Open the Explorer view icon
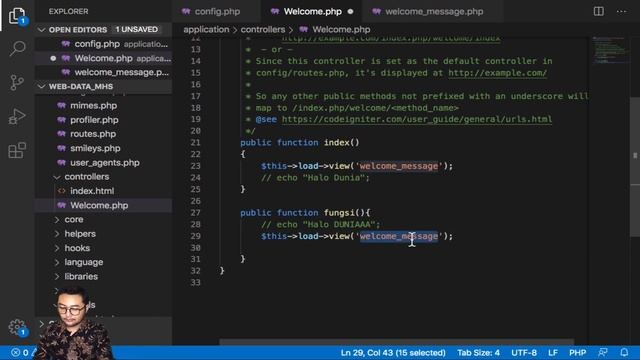This screenshot has height=360, width=640. click(17, 15)
